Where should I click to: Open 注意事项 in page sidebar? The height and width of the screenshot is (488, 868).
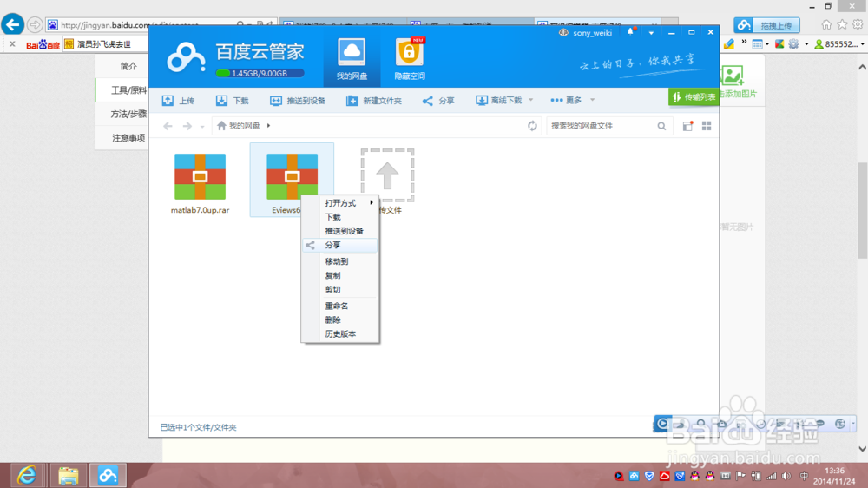128,137
